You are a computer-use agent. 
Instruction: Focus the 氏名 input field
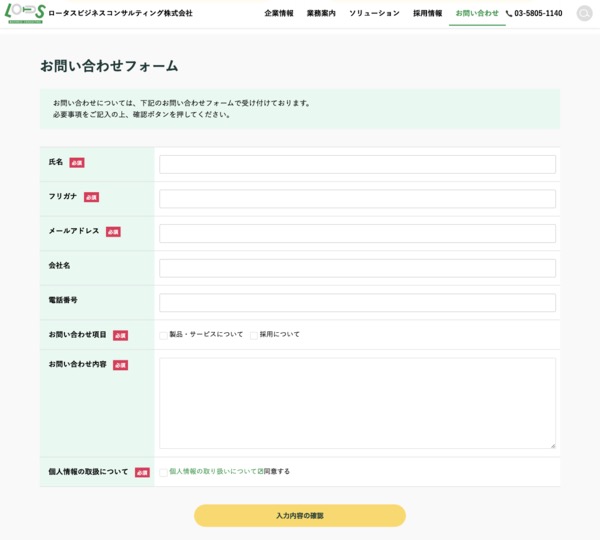tap(357, 165)
